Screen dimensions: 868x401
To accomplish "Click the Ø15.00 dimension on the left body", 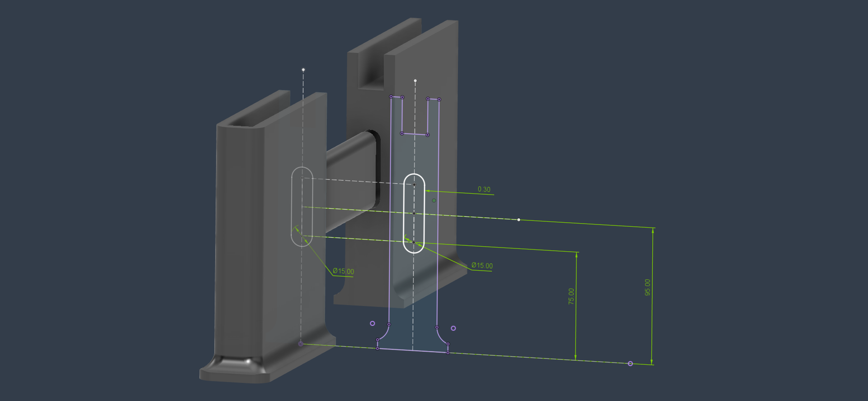I will [343, 271].
